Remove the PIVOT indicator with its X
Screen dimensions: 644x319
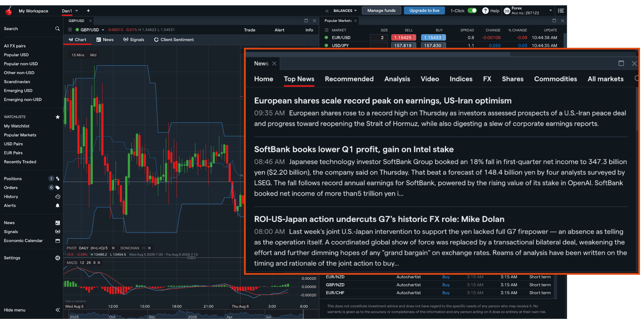click(x=113, y=248)
